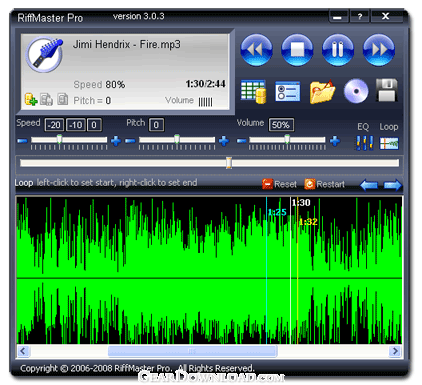Click the fast forward button

(x=379, y=50)
